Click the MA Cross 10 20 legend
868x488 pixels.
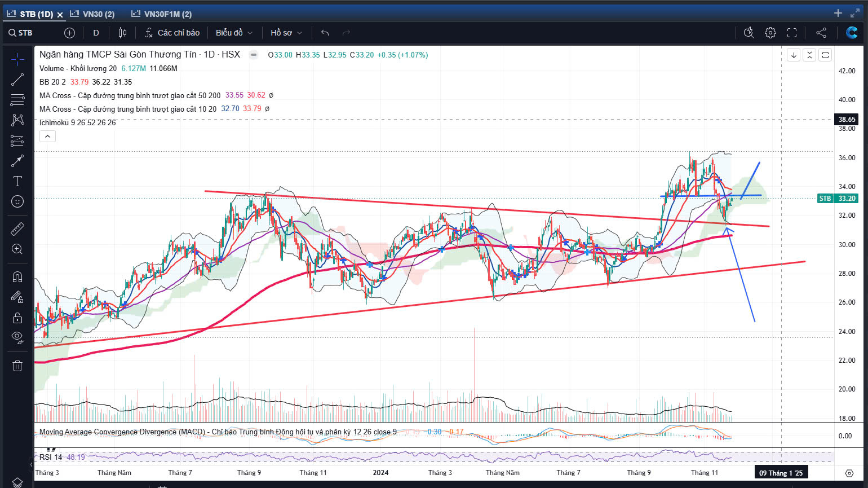click(128, 109)
